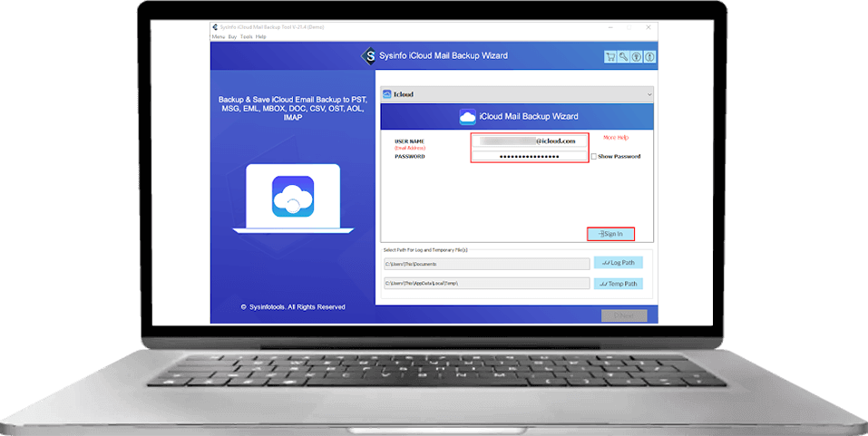Click the 'Sysinfo iCloud Mail Backup Wizard' header title
The height and width of the screenshot is (436, 868).
coord(444,56)
